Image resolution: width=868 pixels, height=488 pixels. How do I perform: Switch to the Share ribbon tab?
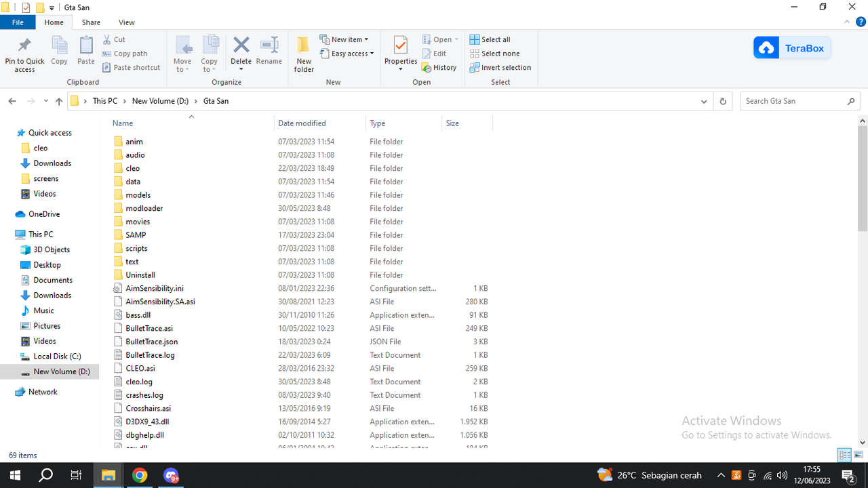tap(91, 22)
